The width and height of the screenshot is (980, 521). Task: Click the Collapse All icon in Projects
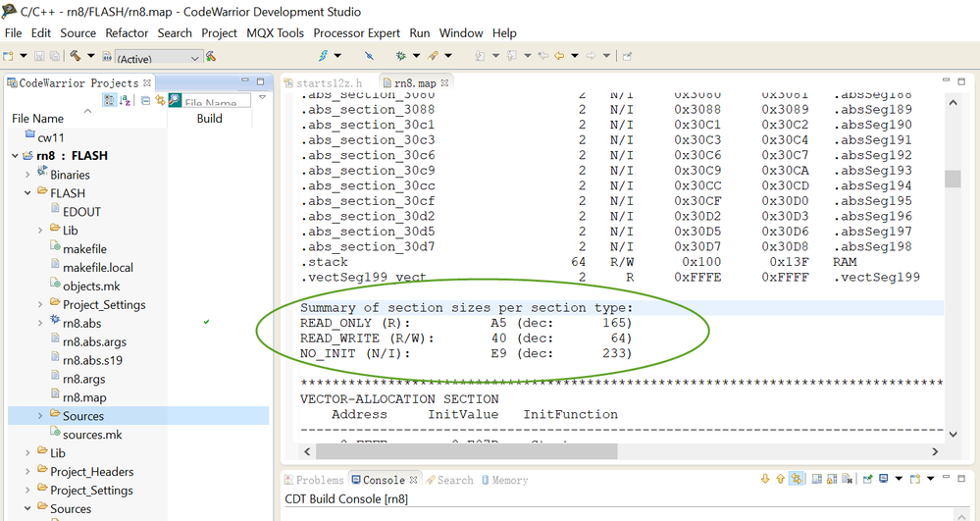click(x=145, y=100)
